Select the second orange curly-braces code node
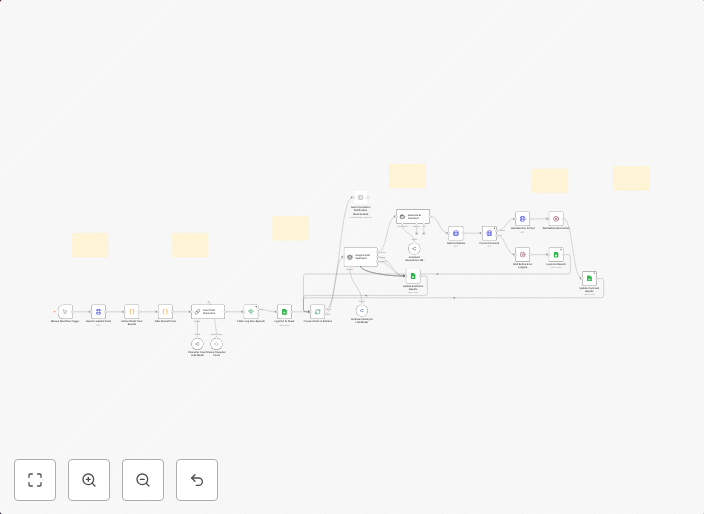The width and height of the screenshot is (704, 514). point(165,312)
